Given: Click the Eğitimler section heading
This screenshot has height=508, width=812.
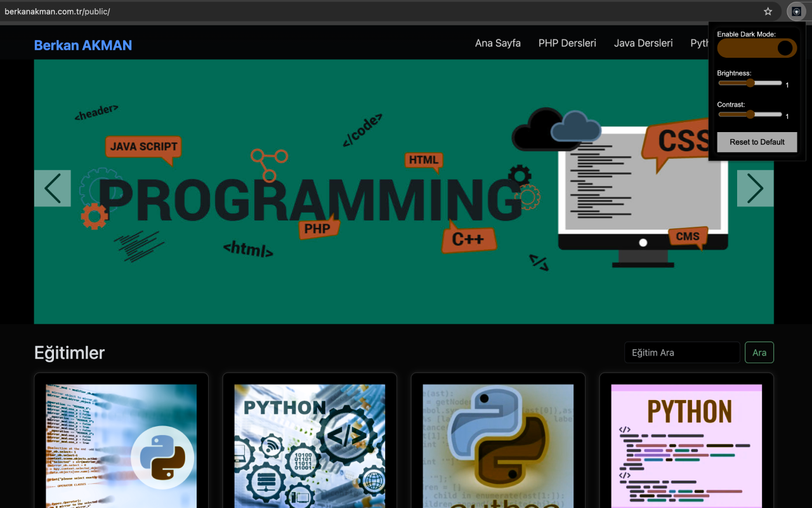Looking at the screenshot, I should [69, 352].
